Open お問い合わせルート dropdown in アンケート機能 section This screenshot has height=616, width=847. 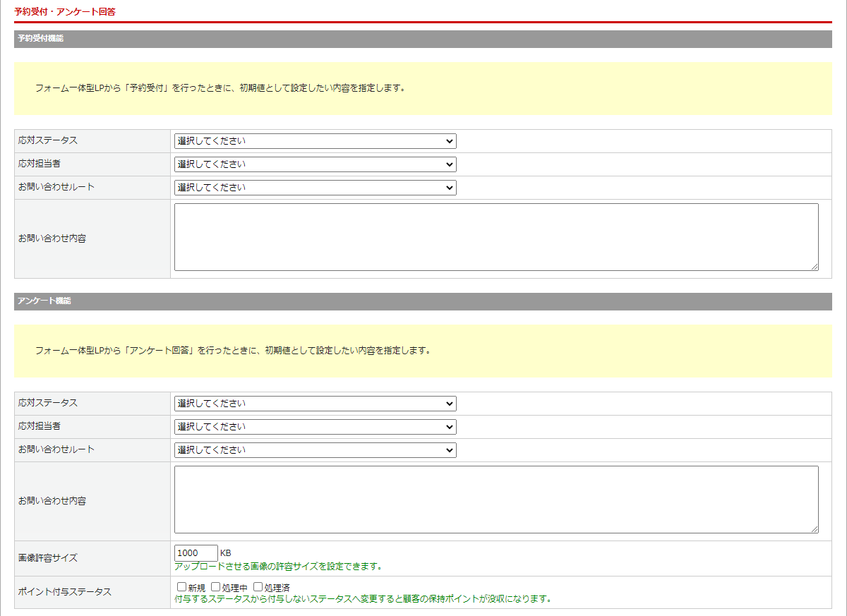(315, 450)
